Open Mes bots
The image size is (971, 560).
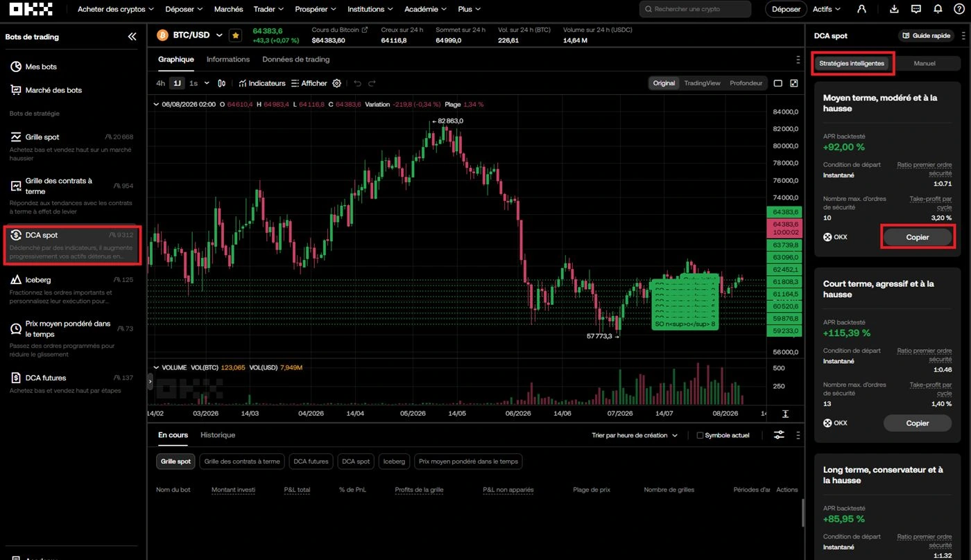pos(41,67)
